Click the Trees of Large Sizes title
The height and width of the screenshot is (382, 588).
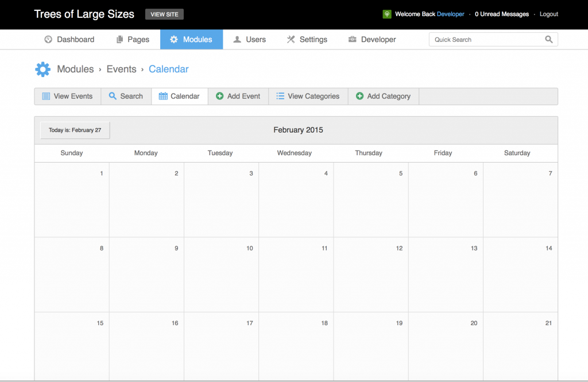coord(84,14)
